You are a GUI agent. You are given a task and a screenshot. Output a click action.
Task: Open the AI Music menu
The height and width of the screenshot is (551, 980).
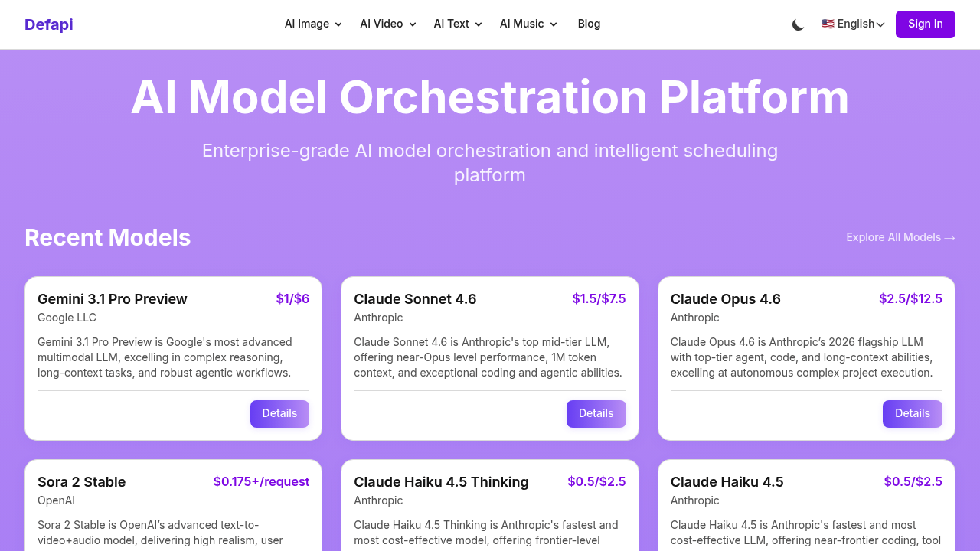coord(528,24)
